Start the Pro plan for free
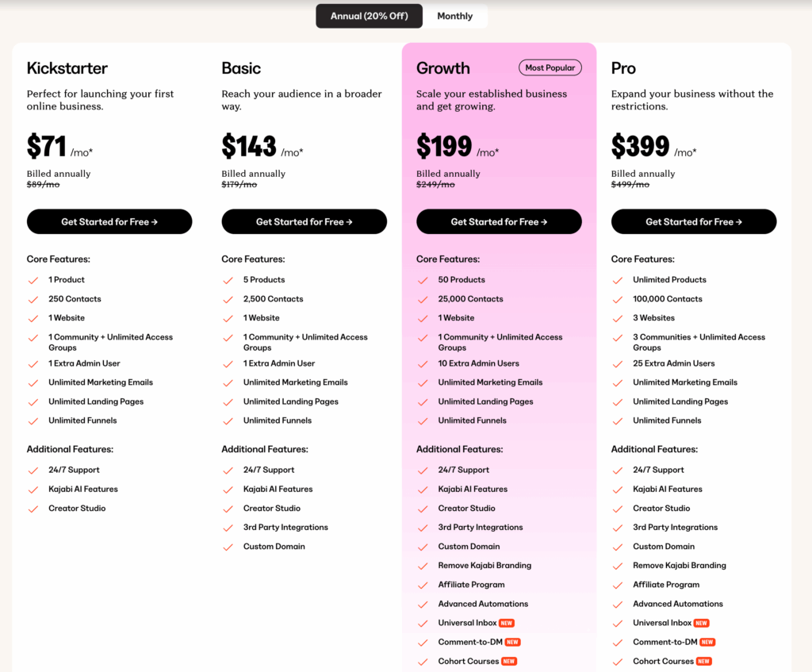 tap(694, 222)
